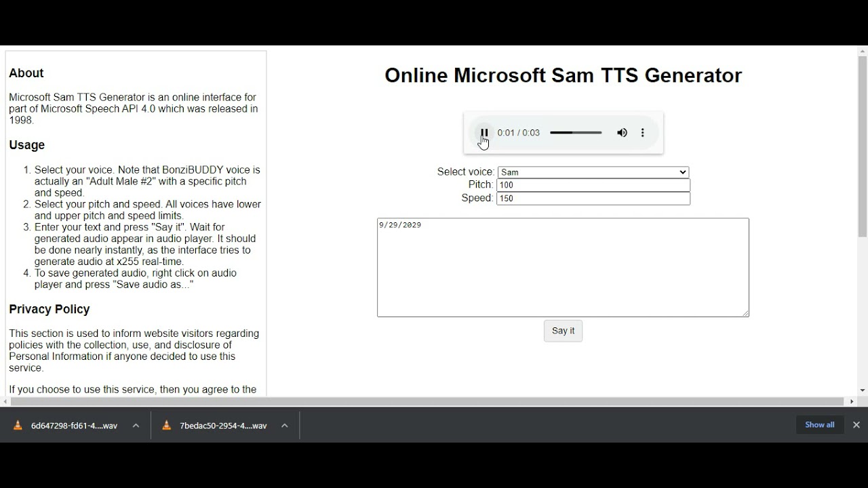Click the Speed label
Image resolution: width=868 pixels, height=488 pixels.
477,199
